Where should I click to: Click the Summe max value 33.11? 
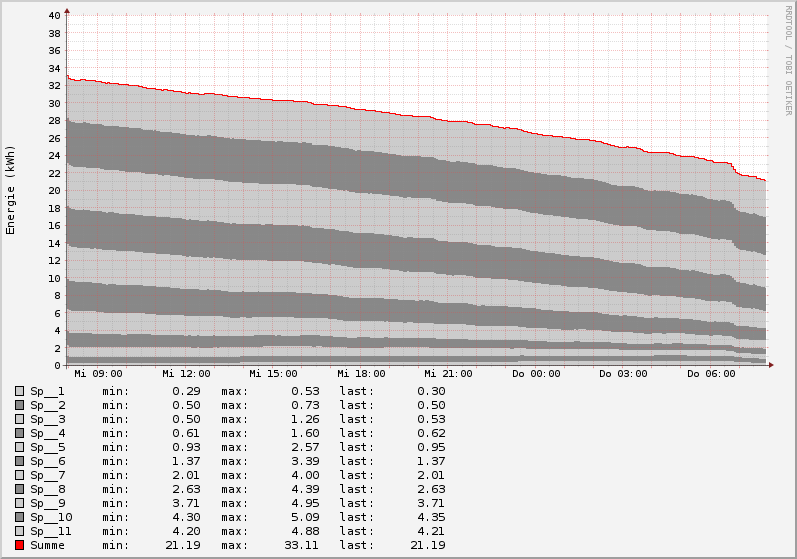pos(303,545)
